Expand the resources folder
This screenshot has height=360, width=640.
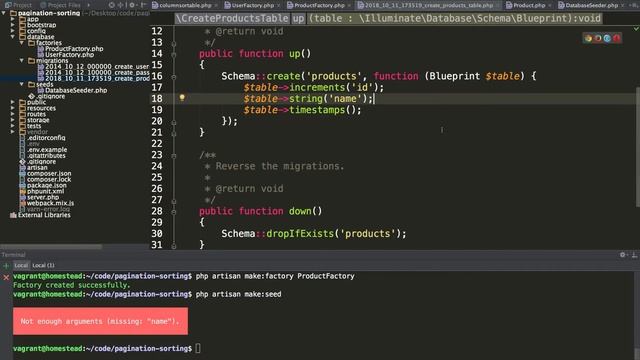click(13, 108)
